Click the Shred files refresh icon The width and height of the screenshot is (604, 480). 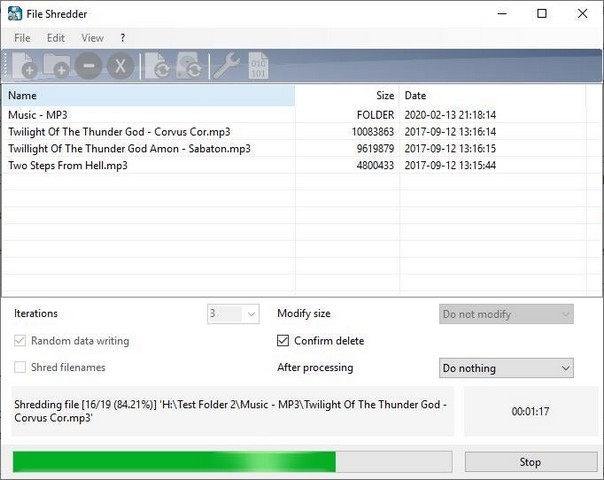(157, 66)
